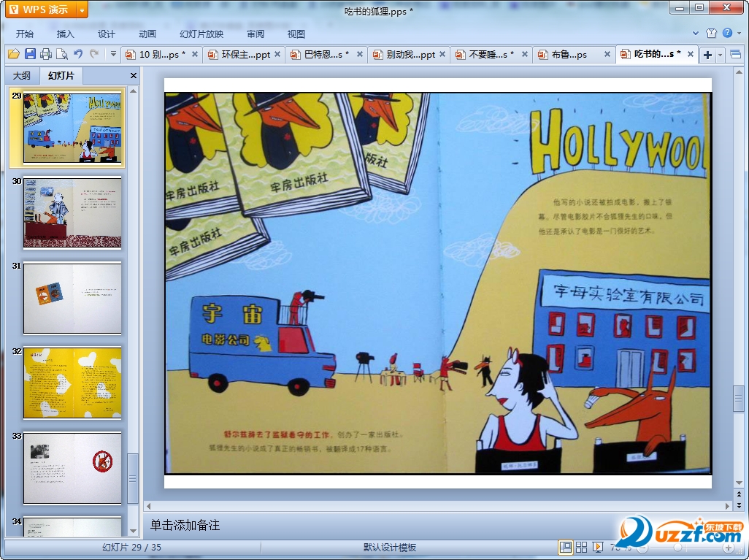Open the document tab list dropdown arrow
Screen dimensions: 749x560
(721, 55)
